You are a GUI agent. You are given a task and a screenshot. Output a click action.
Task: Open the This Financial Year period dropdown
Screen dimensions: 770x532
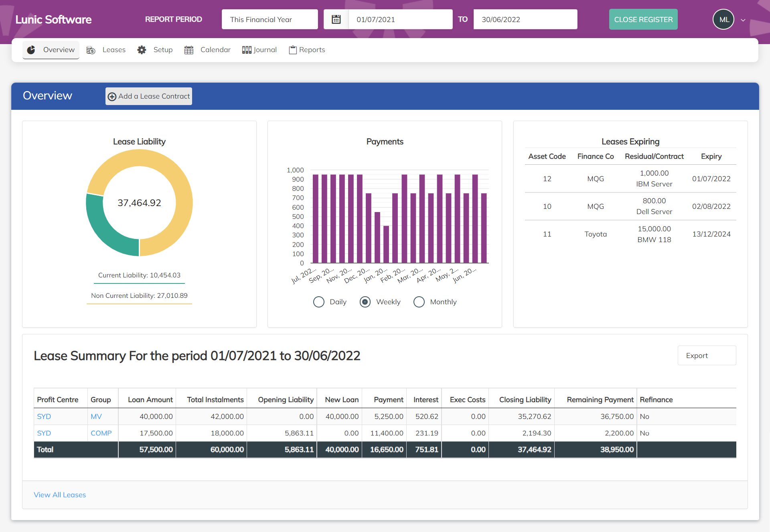coord(269,19)
